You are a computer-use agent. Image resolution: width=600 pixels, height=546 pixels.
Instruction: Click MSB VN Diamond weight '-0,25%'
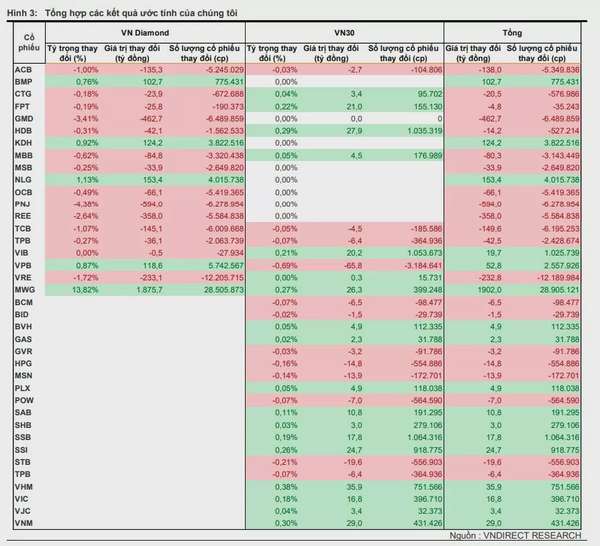(86, 168)
